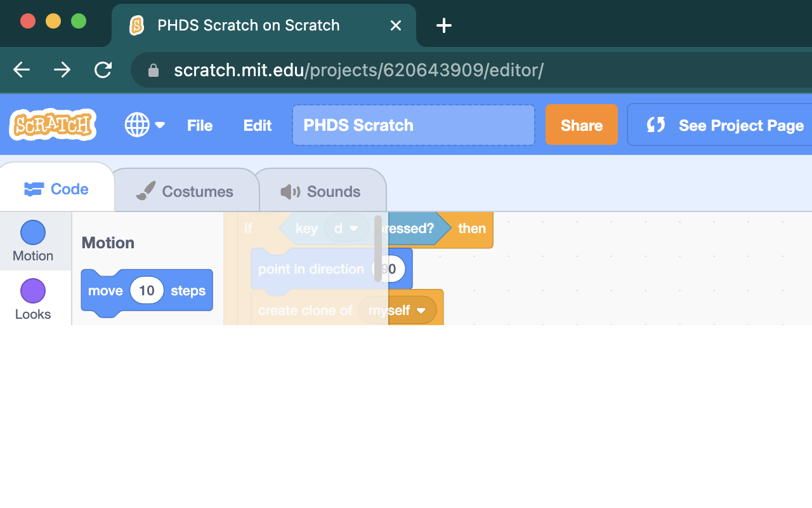Click the point in direction 90 value

pos(390,269)
